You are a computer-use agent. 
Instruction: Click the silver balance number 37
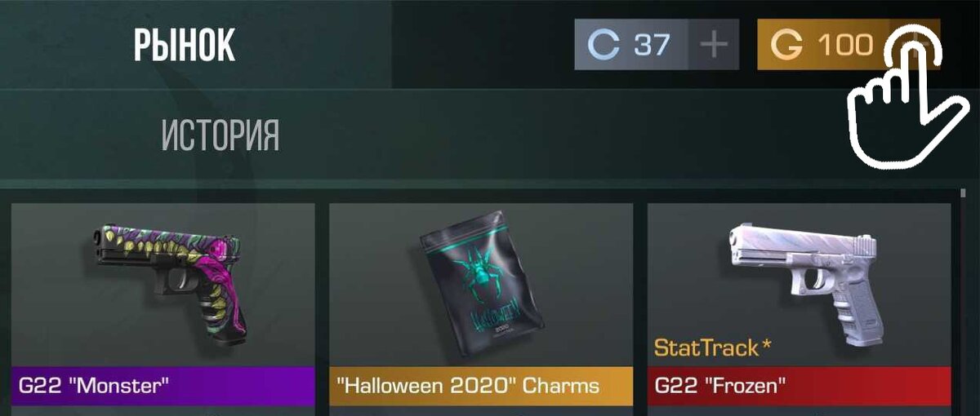[652, 45]
